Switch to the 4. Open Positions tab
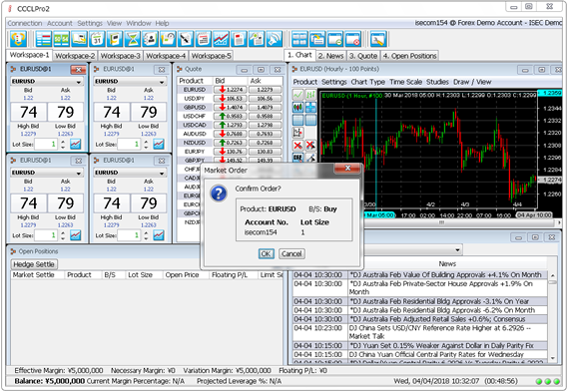The height and width of the screenshot is (392, 569). pyautogui.click(x=409, y=56)
